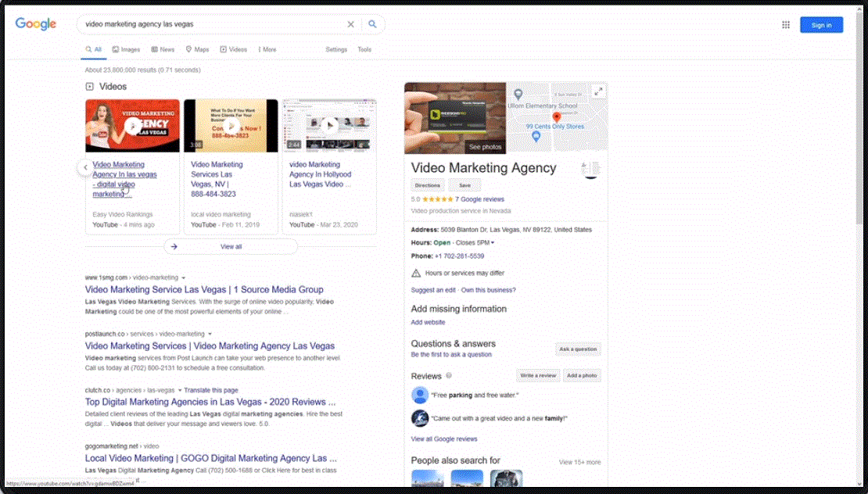Click the blue search magnifier icon
Viewport: 868px width, 494px height.
click(x=372, y=24)
